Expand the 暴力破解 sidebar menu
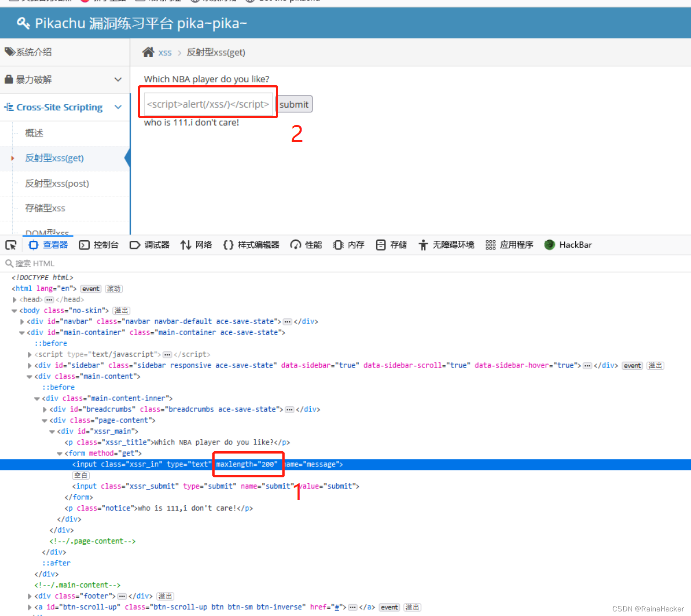 point(65,80)
